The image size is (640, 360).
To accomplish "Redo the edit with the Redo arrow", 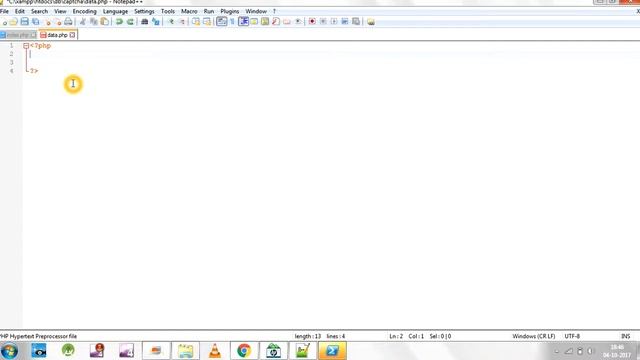I will click(x=130, y=22).
